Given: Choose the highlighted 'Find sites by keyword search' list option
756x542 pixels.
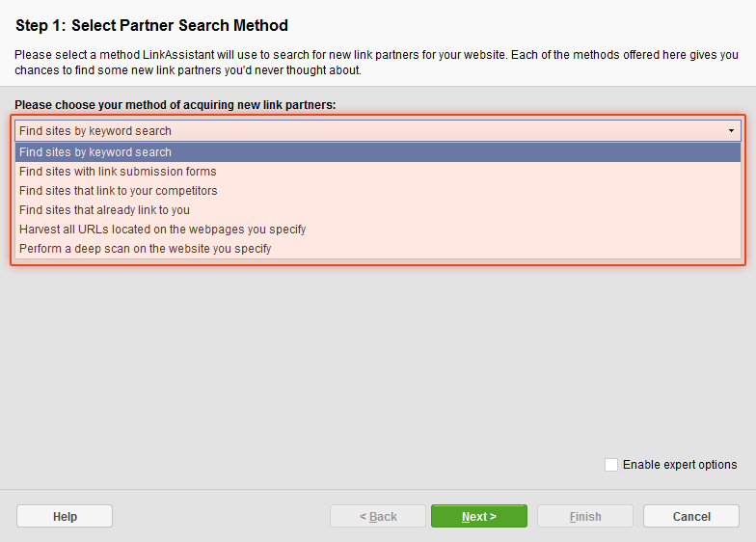Looking at the screenshot, I should [378, 152].
